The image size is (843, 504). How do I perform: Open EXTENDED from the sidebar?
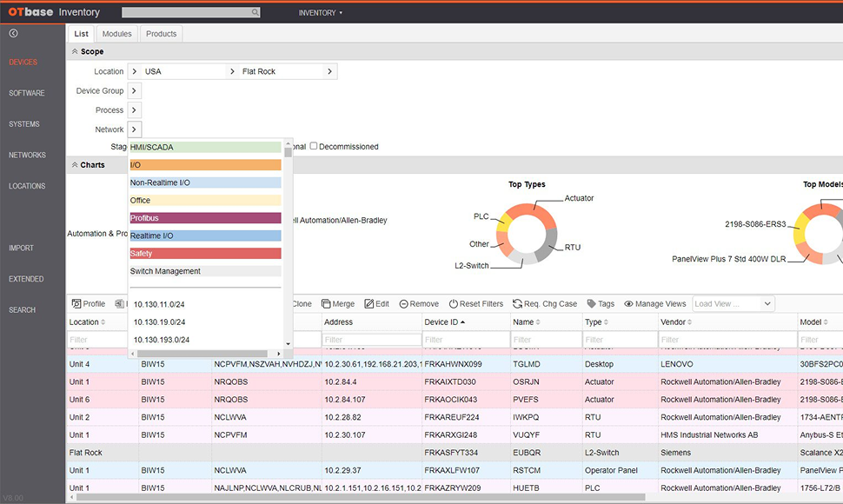[26, 279]
